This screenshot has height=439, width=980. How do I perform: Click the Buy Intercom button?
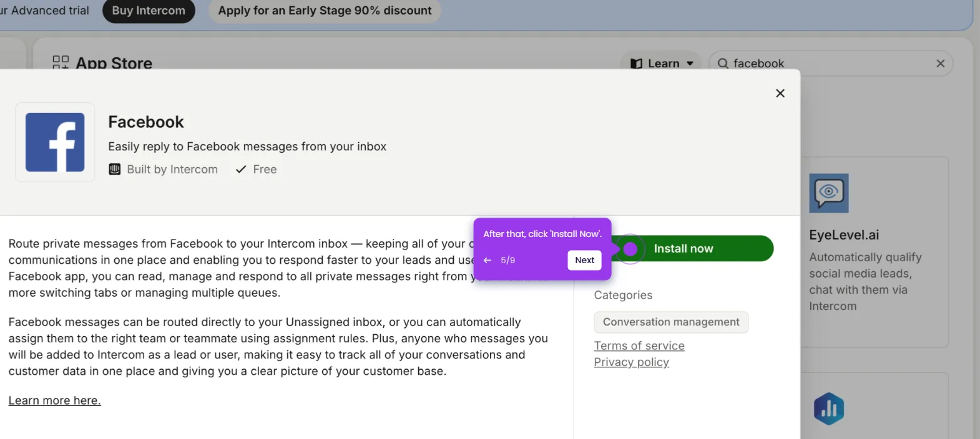coord(149,11)
